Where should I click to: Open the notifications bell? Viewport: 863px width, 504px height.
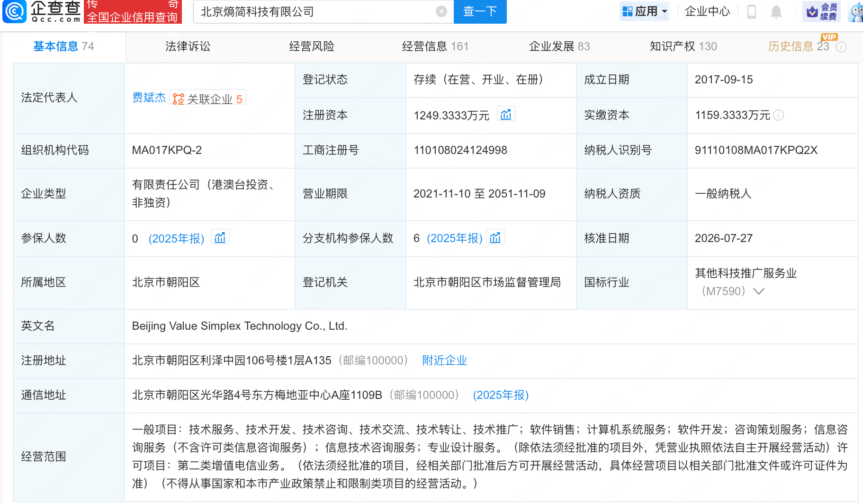coord(776,11)
